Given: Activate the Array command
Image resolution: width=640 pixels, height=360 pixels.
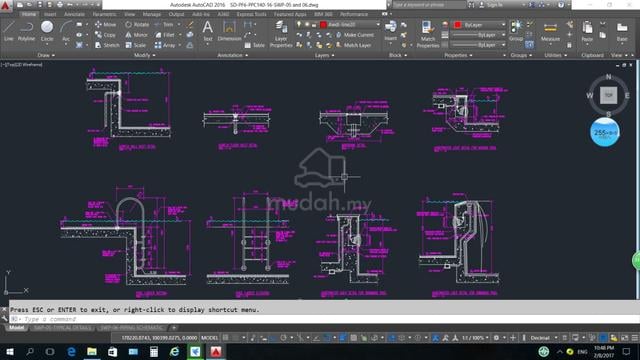Looking at the screenshot, I should tap(165, 45).
